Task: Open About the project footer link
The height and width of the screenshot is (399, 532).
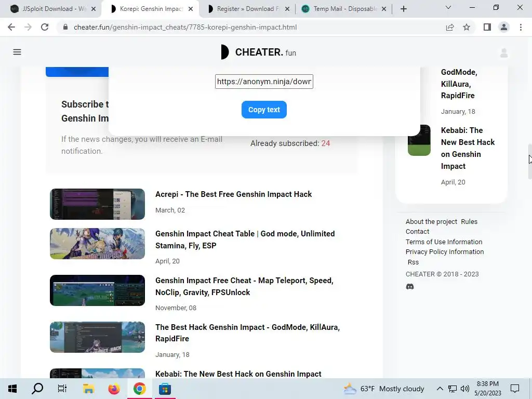Action: [431, 221]
